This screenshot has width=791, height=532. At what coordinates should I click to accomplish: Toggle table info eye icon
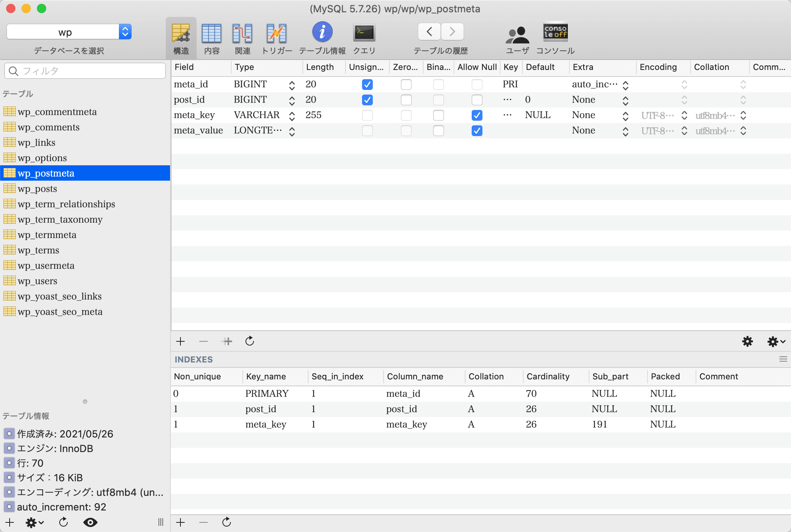pos(90,522)
